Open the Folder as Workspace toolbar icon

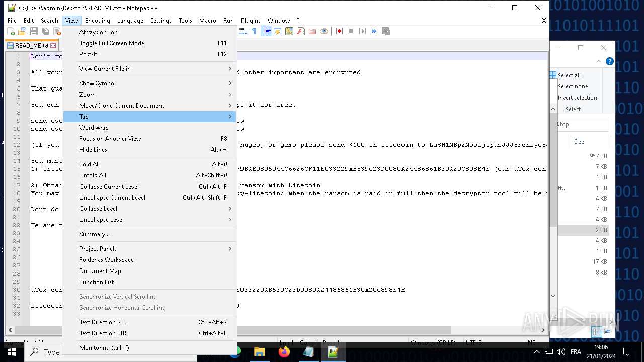(x=312, y=31)
